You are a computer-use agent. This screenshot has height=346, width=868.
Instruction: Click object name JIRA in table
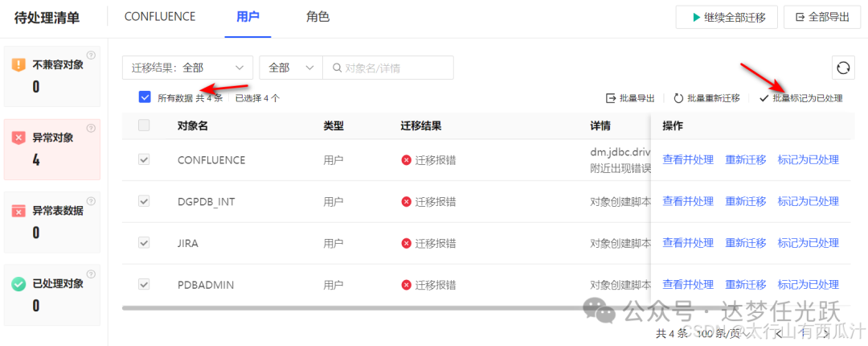187,244
